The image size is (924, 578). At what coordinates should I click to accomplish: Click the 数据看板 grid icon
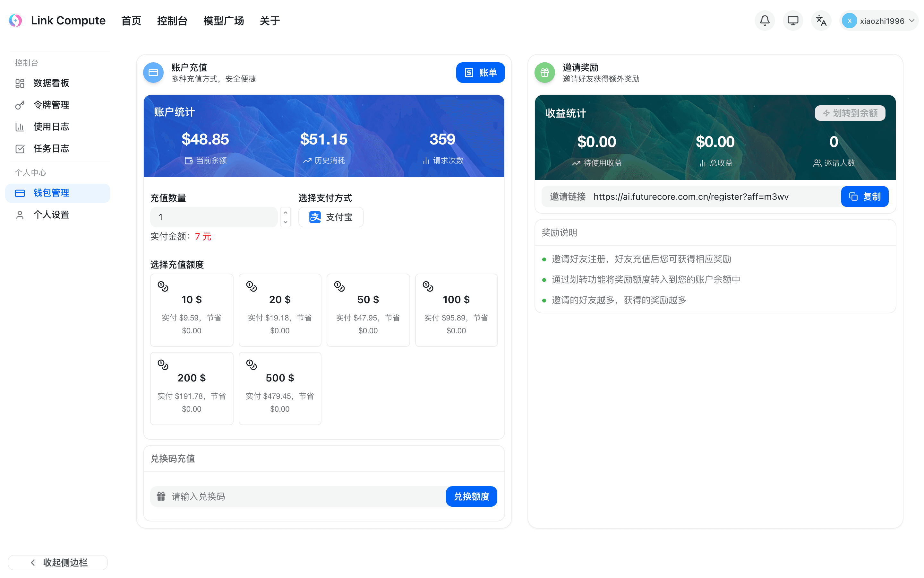pos(20,83)
